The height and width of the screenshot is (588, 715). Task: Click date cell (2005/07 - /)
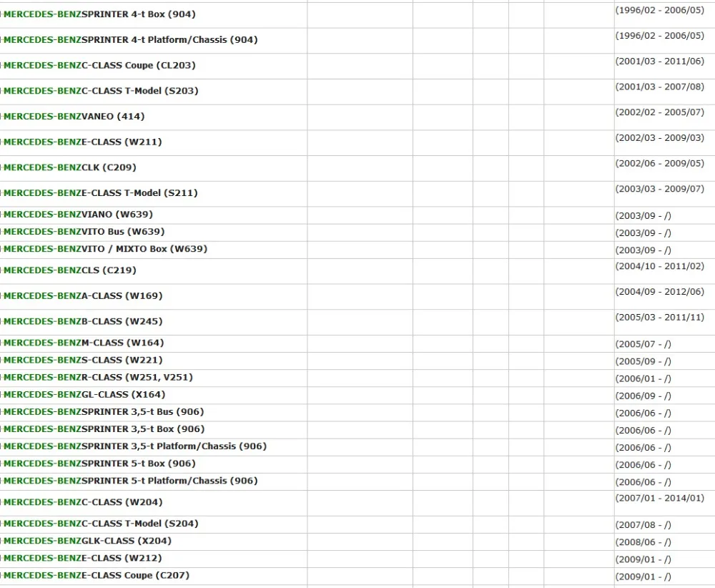point(643,344)
